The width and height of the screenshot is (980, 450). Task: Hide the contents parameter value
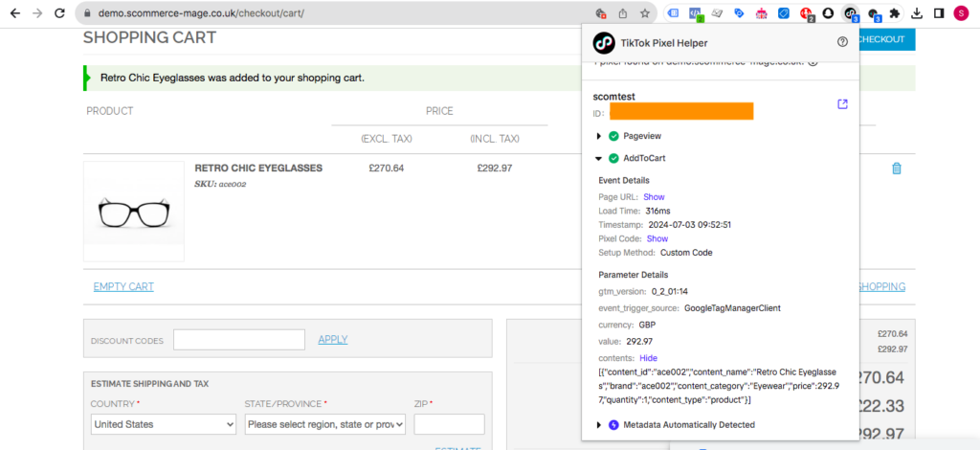coord(648,358)
